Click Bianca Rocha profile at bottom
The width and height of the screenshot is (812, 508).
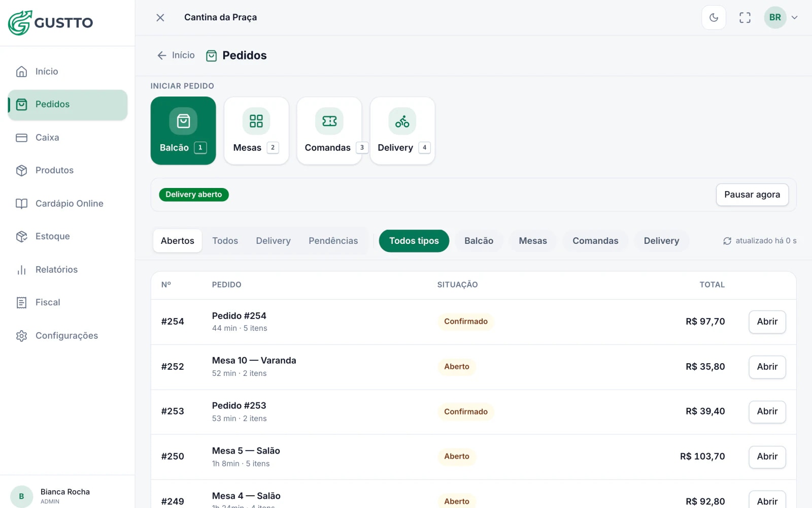pyautogui.click(x=67, y=496)
